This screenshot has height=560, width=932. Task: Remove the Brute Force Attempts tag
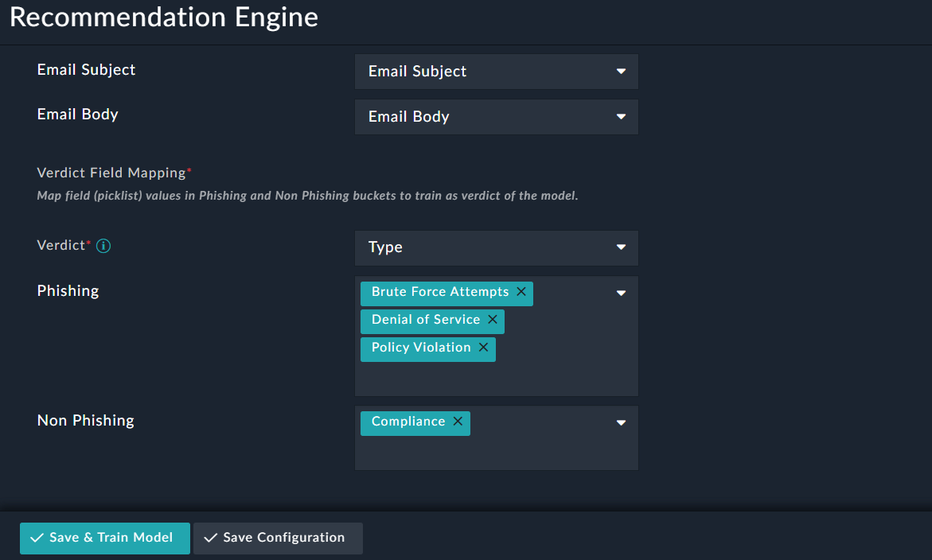tap(522, 292)
